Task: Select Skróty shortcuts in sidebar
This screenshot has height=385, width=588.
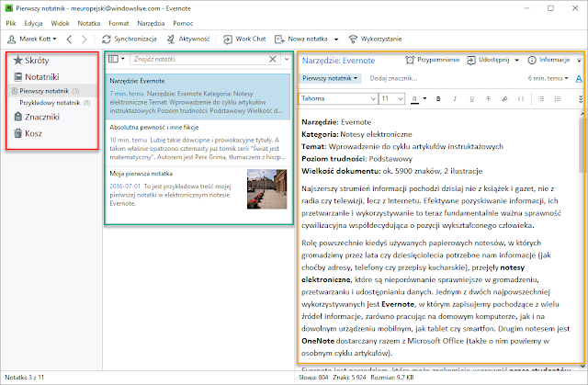Action: point(31,61)
